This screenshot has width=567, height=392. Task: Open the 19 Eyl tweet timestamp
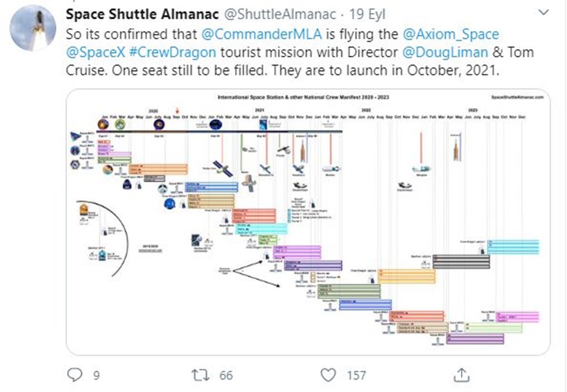[367, 15]
